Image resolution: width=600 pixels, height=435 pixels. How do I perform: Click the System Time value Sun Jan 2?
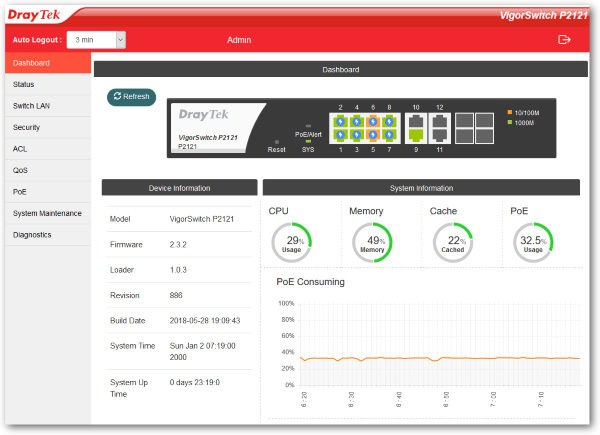(202, 351)
